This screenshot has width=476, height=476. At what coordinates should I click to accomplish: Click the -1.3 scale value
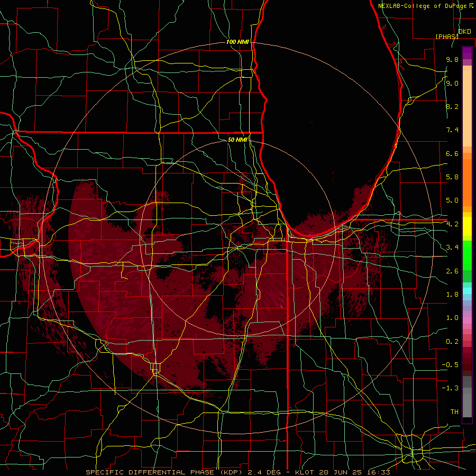pos(450,388)
